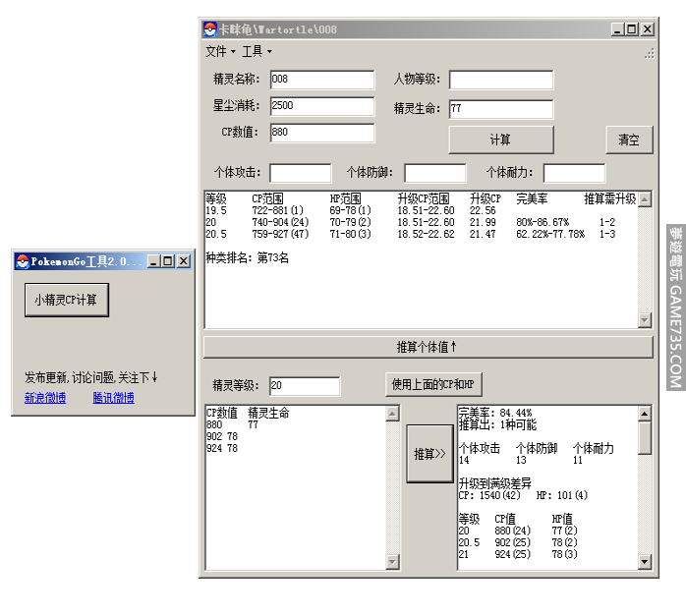Open the 文件 menu
The height and width of the screenshot is (616, 686).
point(220,52)
